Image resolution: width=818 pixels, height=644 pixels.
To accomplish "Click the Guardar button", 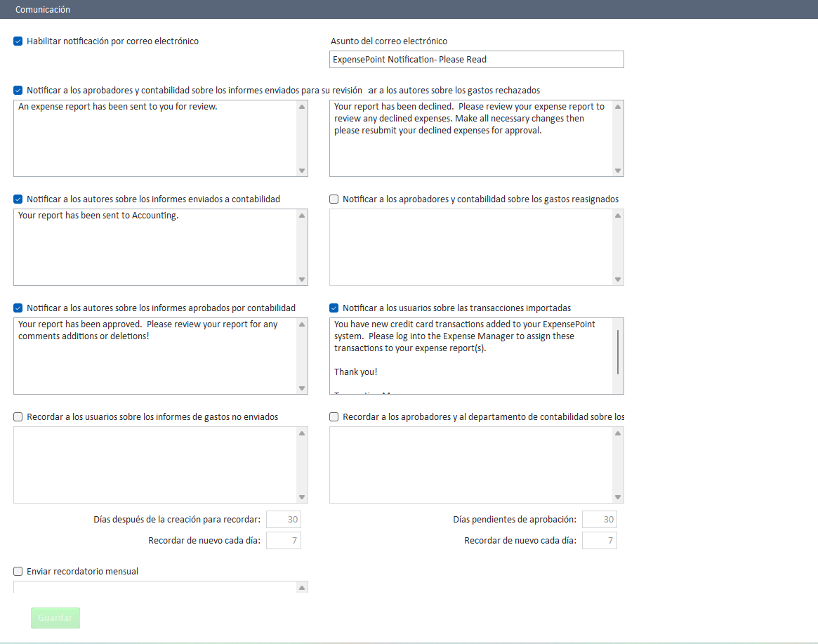I will [55, 618].
